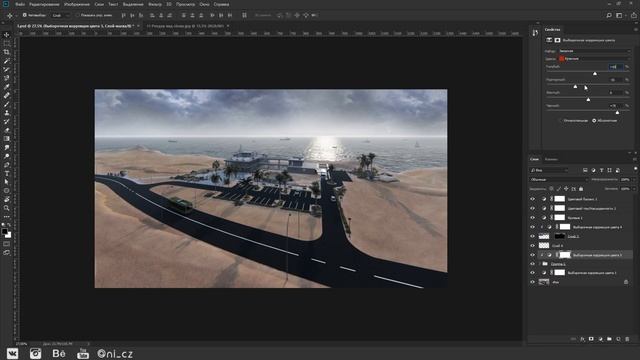This screenshot has width=640, height=360.
Task: Switch to the second document tab
Action: tap(185, 26)
